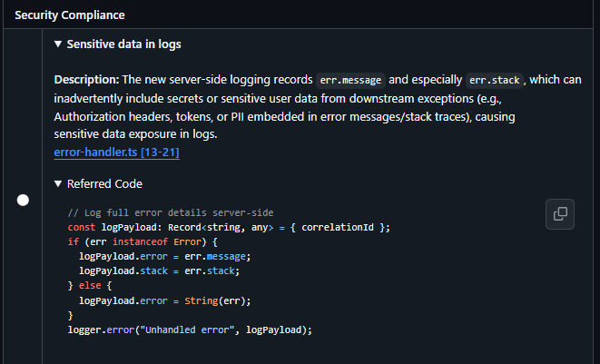
Task: Open the error-handler.ts [13-21] link
Action: (117, 152)
